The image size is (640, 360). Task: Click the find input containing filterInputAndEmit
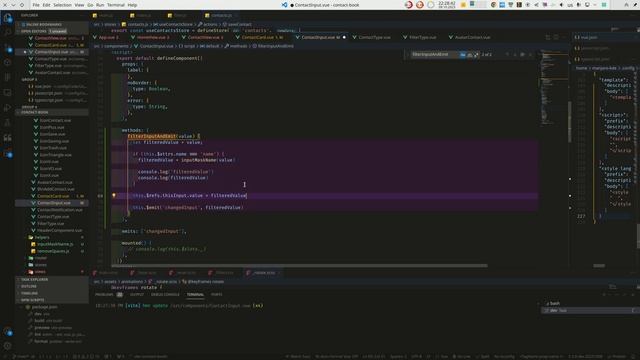(435, 54)
